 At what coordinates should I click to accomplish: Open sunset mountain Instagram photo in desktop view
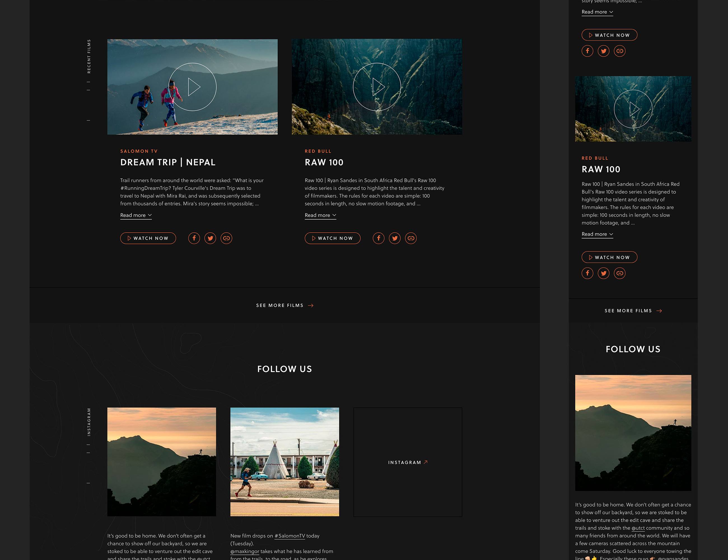click(x=162, y=462)
